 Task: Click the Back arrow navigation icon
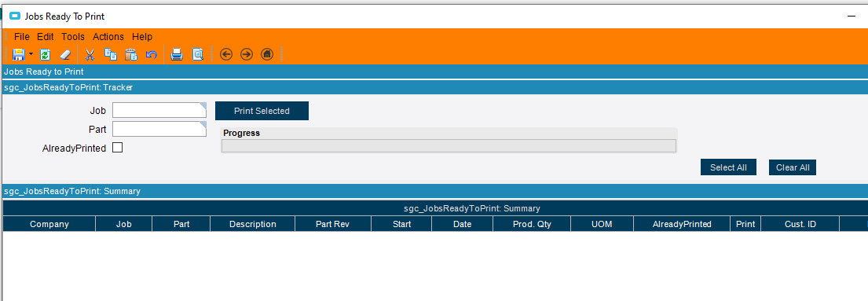(226, 54)
